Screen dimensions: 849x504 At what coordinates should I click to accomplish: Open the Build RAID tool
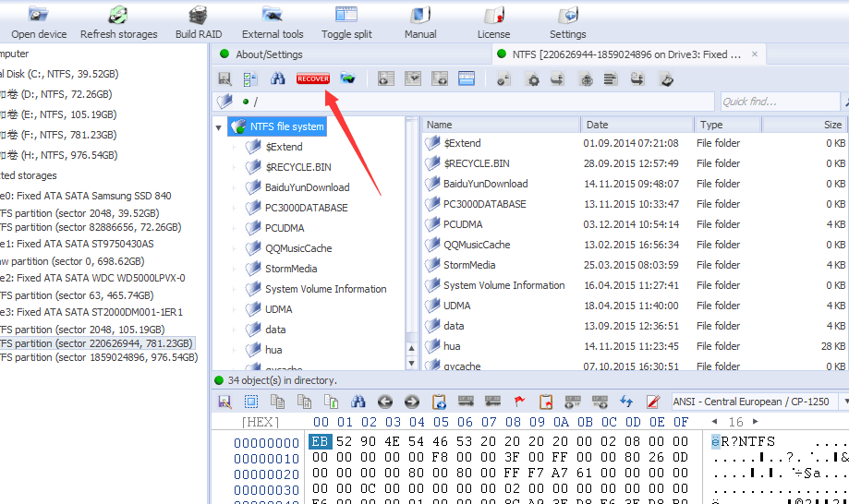click(x=198, y=22)
